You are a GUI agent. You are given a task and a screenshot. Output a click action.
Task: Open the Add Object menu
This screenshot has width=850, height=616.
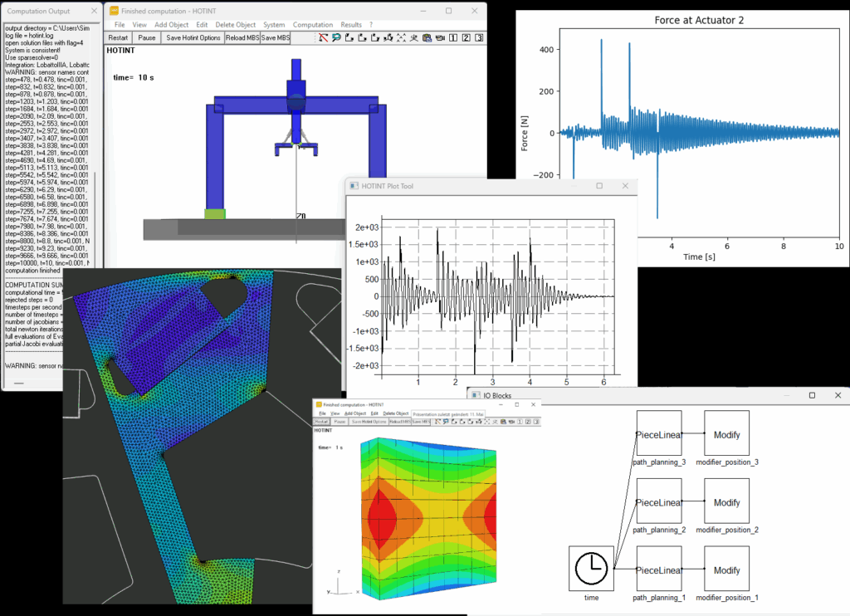171,25
